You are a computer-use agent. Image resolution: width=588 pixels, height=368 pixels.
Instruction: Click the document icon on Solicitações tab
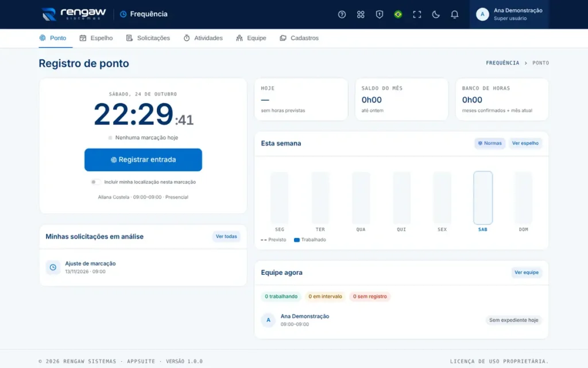(x=129, y=38)
